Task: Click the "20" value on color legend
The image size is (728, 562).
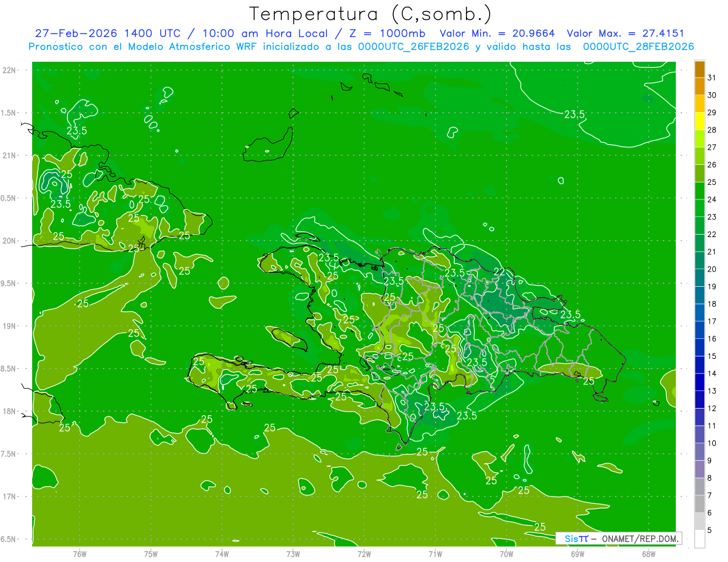Action: [x=712, y=269]
